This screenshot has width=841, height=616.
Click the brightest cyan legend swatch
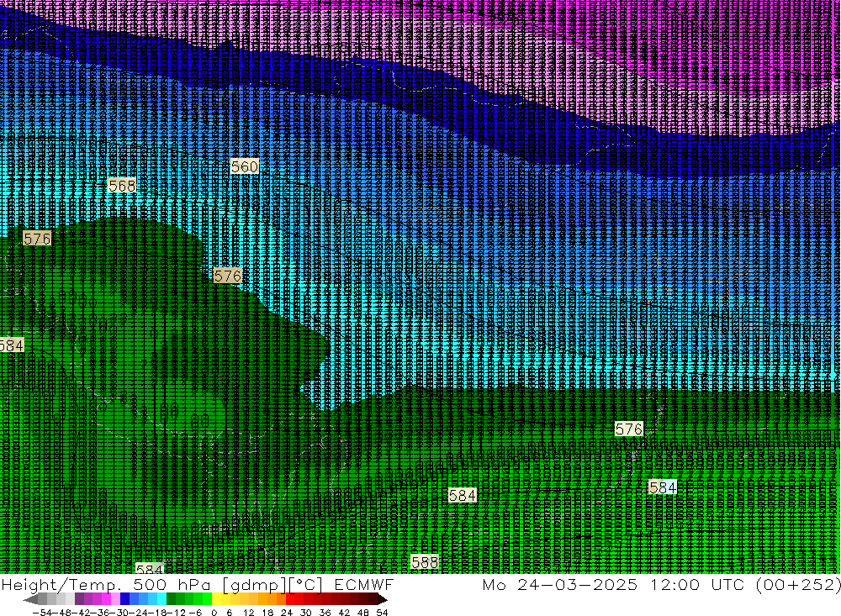pyautogui.click(x=161, y=599)
